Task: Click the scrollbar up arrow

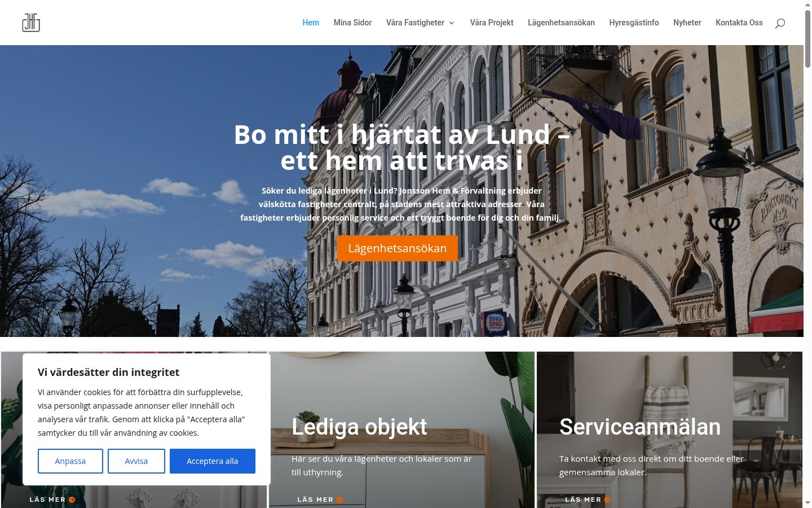Action: tap(807, 5)
